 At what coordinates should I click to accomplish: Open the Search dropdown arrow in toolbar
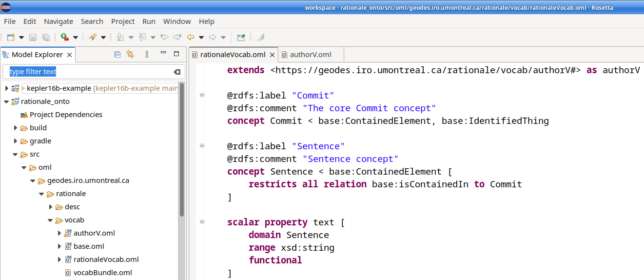click(x=103, y=38)
